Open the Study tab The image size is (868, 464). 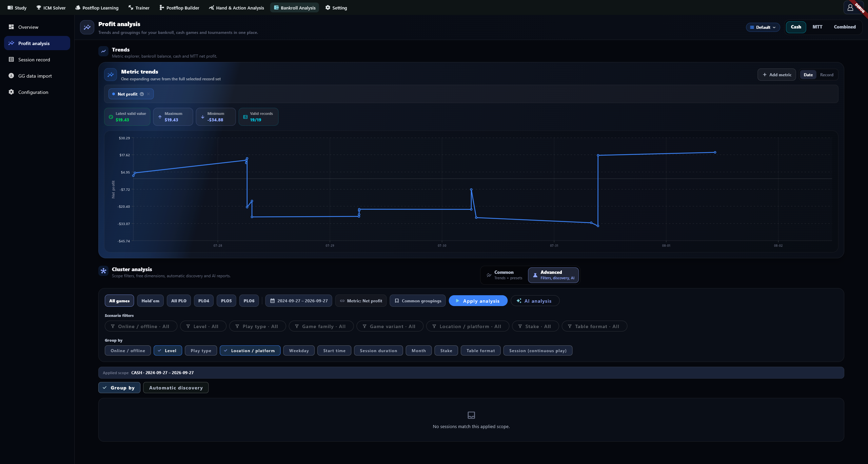click(x=17, y=7)
